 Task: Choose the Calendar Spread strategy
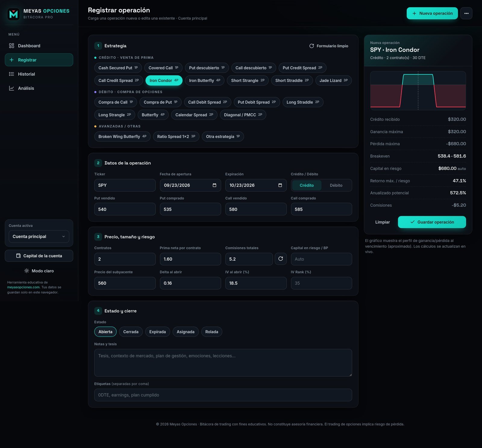pyautogui.click(x=194, y=115)
